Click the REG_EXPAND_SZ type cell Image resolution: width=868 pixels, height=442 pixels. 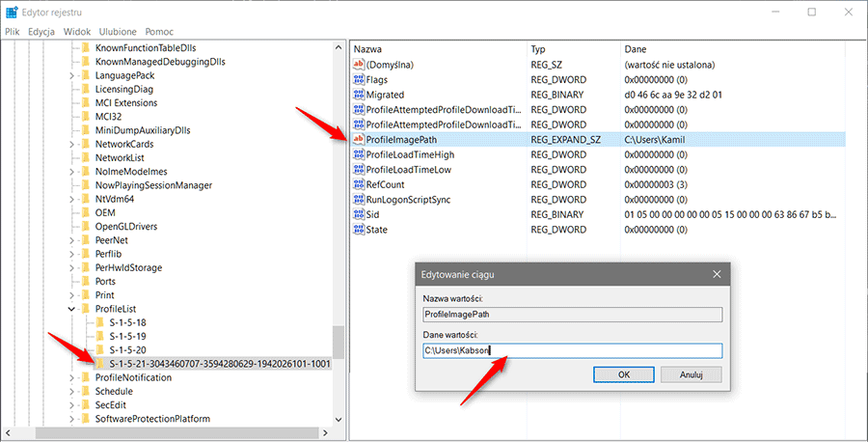point(566,140)
